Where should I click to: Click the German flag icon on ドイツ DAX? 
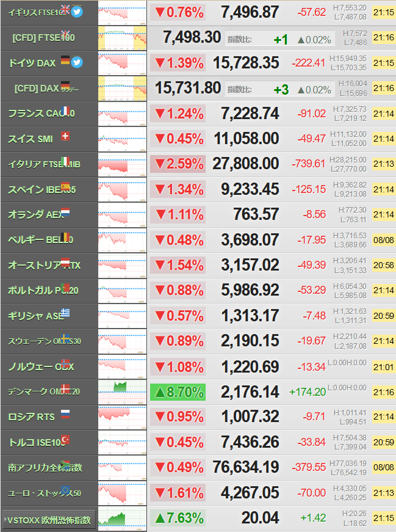[x=65, y=60]
